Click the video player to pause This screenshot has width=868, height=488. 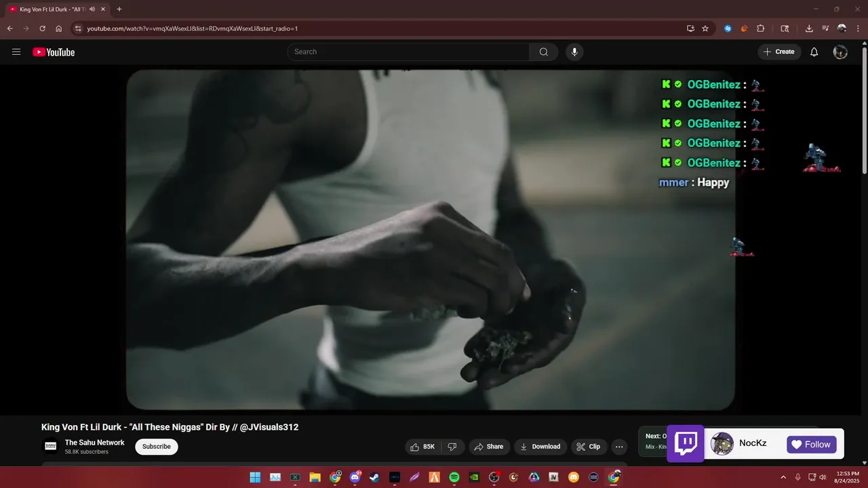click(431, 240)
